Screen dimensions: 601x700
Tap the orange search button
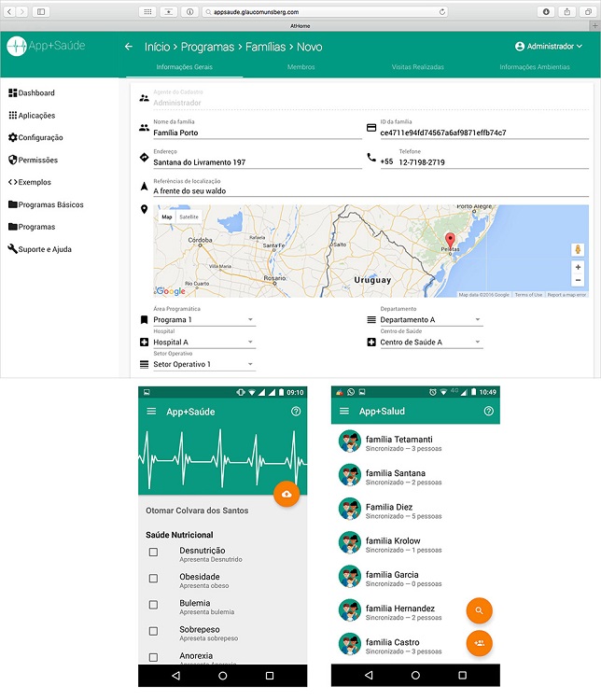coord(479,610)
